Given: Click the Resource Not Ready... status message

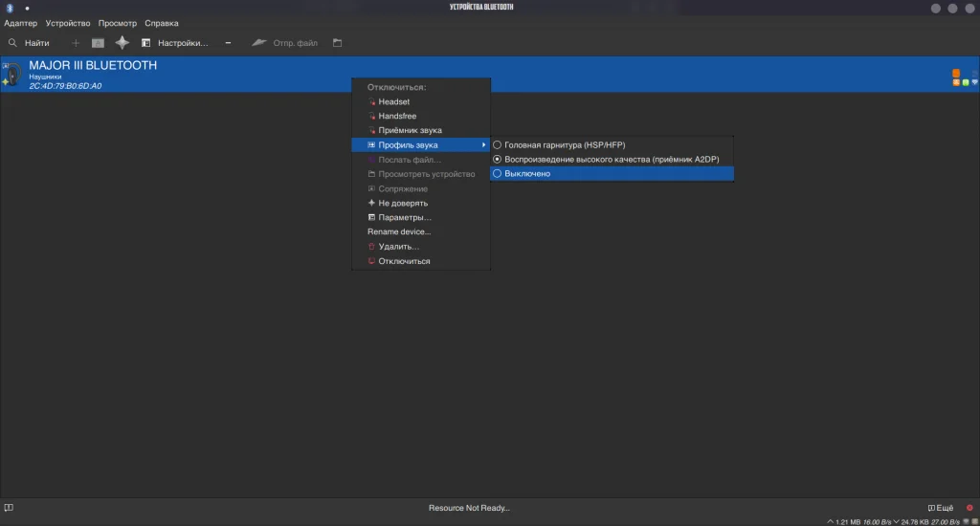Looking at the screenshot, I should point(469,508).
